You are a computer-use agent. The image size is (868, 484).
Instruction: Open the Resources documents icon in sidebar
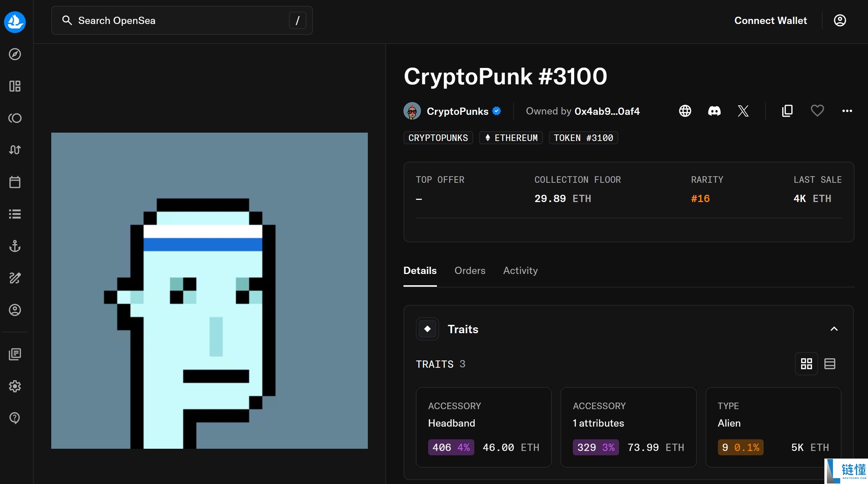pos(15,354)
